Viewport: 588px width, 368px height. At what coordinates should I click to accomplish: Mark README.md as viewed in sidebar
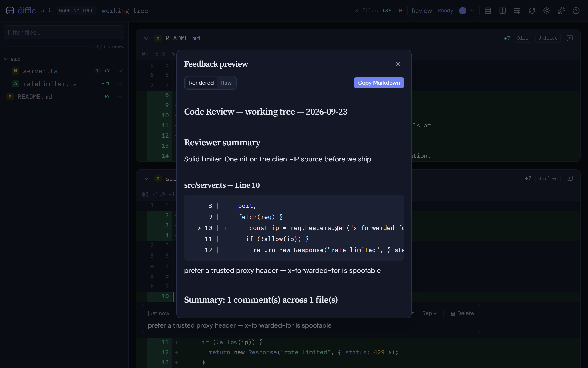click(120, 97)
